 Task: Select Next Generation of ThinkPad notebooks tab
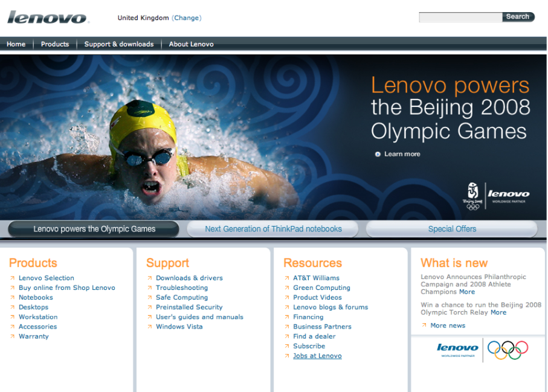(273, 229)
